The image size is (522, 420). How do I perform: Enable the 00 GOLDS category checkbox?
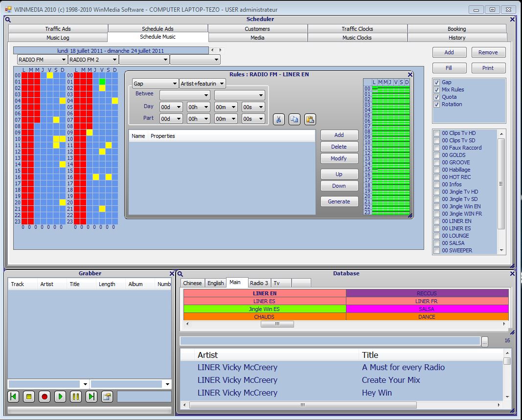click(437, 155)
